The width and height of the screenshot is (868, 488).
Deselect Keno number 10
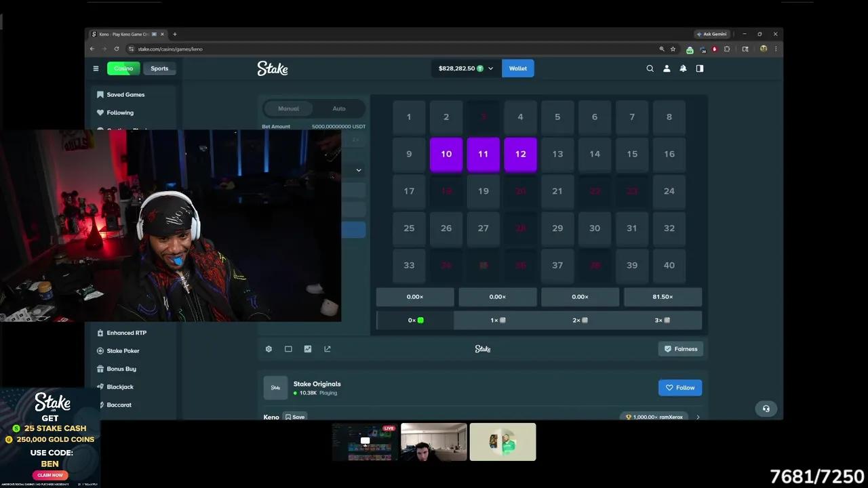[x=446, y=154]
